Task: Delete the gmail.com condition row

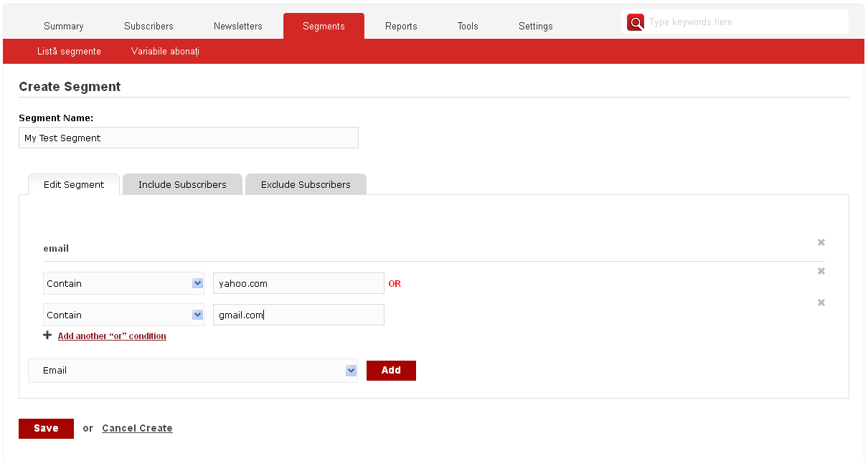Action: (x=821, y=303)
